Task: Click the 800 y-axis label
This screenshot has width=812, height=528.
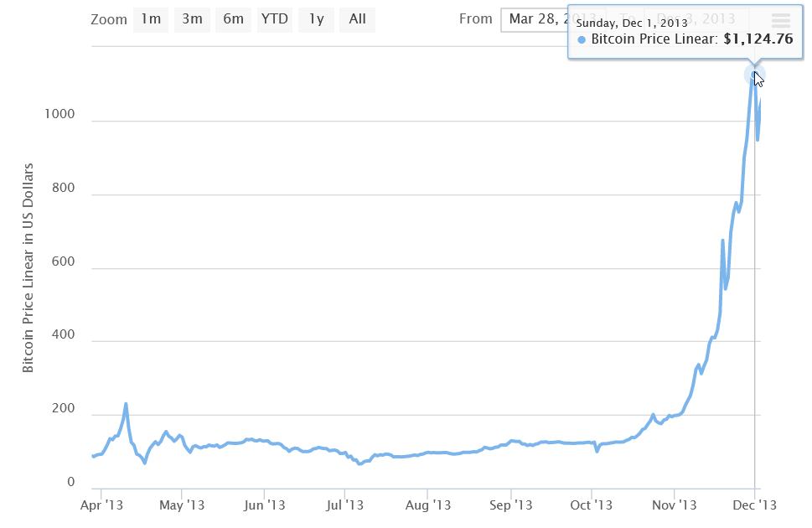Action: coord(63,188)
